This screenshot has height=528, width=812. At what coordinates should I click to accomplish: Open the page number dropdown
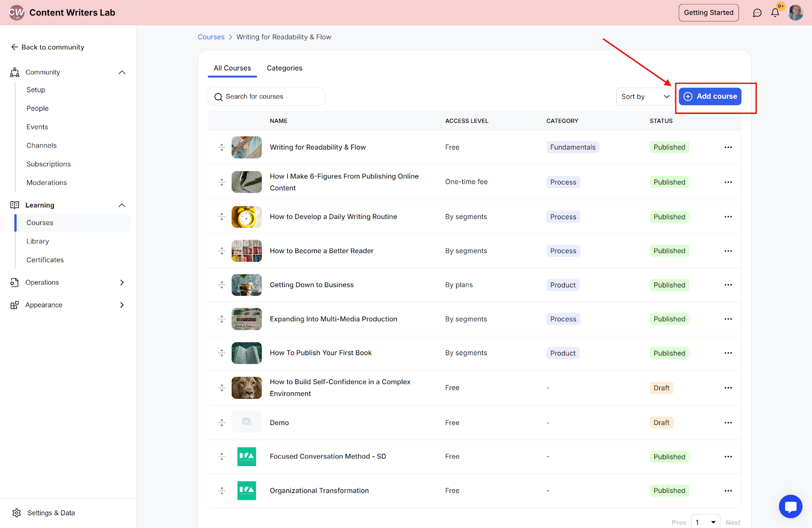[705, 522]
